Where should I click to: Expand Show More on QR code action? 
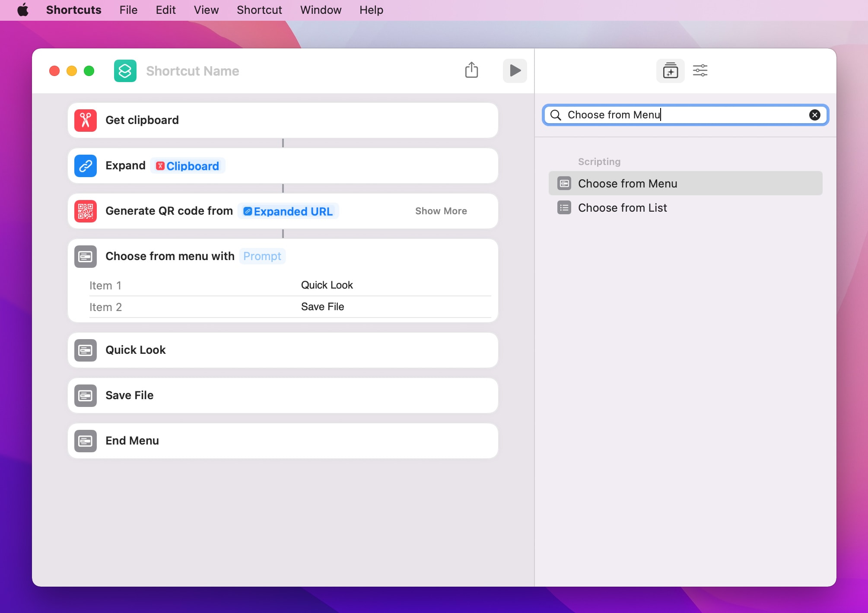pos(441,211)
